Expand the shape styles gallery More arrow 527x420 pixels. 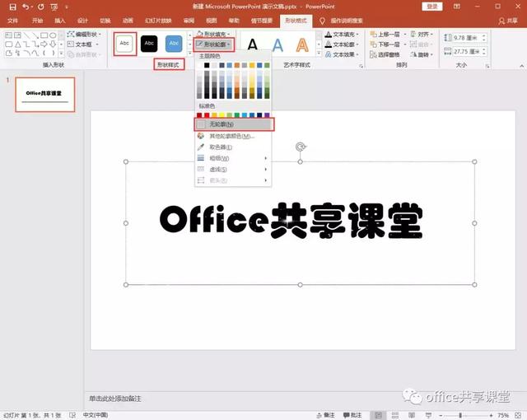click(x=190, y=53)
